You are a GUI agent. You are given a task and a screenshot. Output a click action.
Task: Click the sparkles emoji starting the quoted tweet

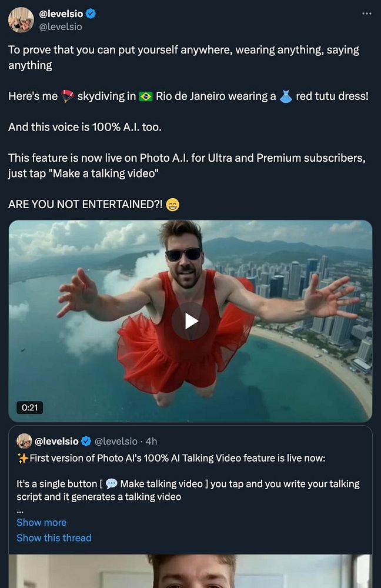tap(22, 457)
